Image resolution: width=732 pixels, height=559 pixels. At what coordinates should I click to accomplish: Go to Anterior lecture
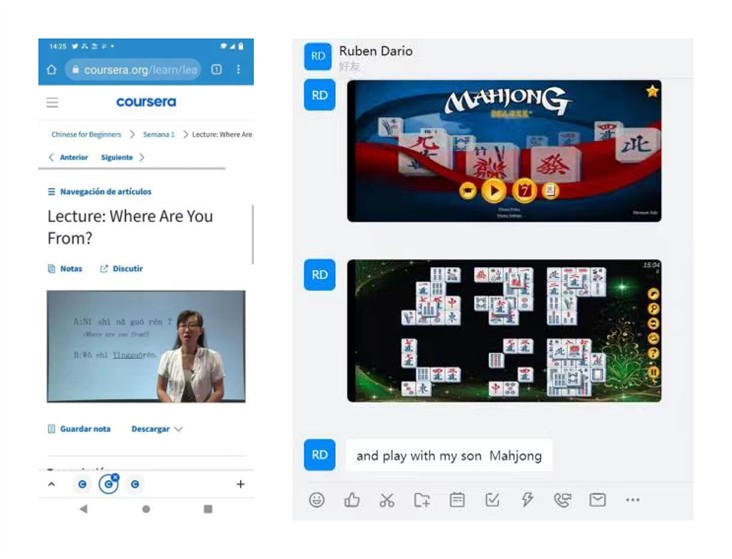[69, 157]
